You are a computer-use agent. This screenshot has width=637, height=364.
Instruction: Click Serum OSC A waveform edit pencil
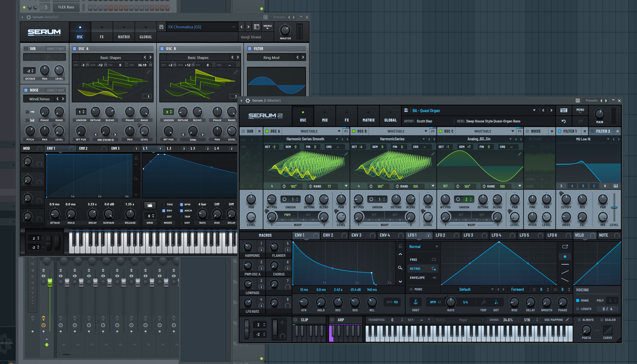click(149, 72)
